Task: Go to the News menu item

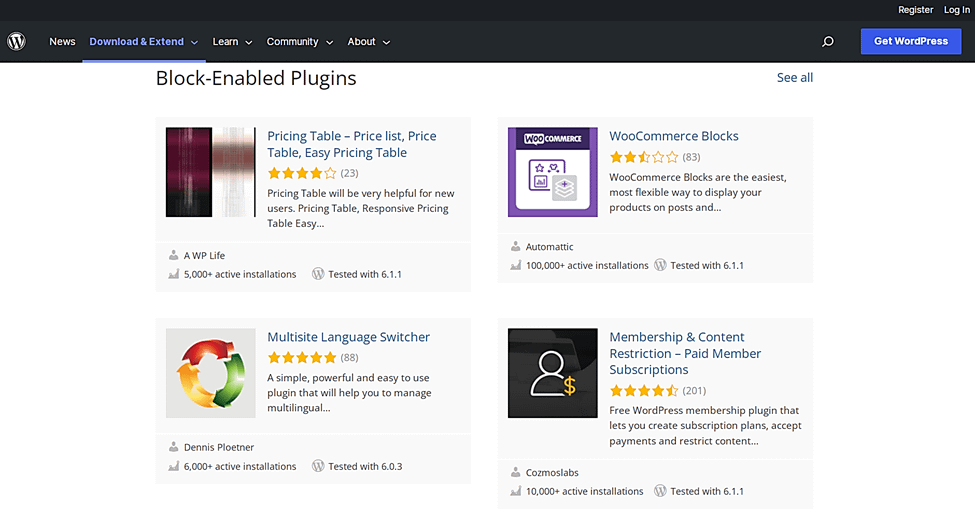Action: 62,42
